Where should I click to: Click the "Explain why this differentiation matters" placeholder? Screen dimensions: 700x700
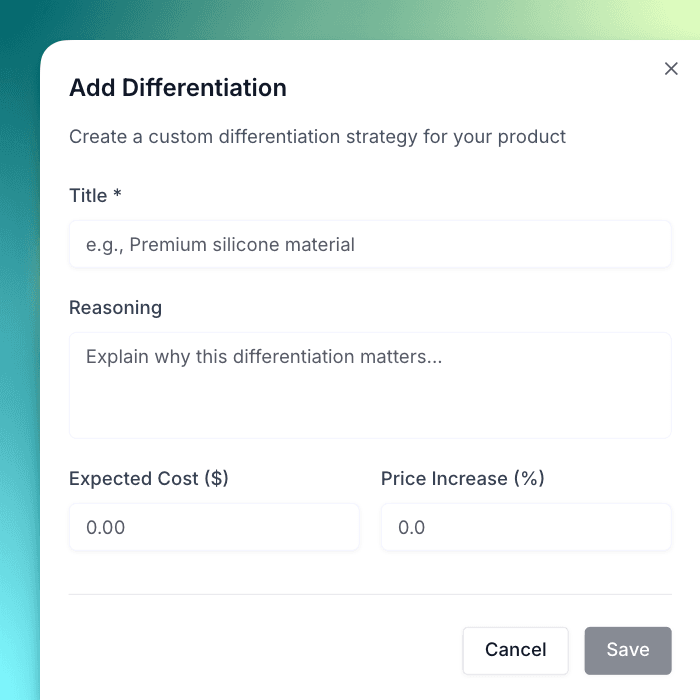[264, 356]
